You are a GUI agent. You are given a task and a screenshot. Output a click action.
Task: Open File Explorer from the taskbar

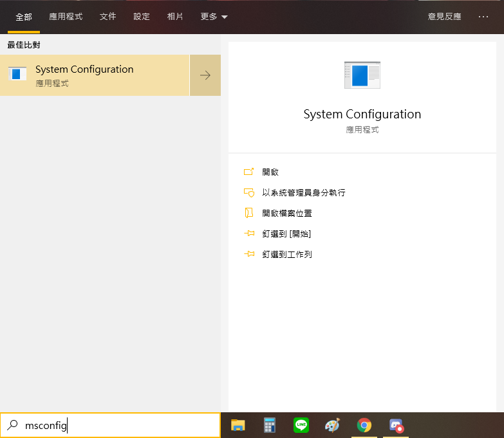(238, 425)
